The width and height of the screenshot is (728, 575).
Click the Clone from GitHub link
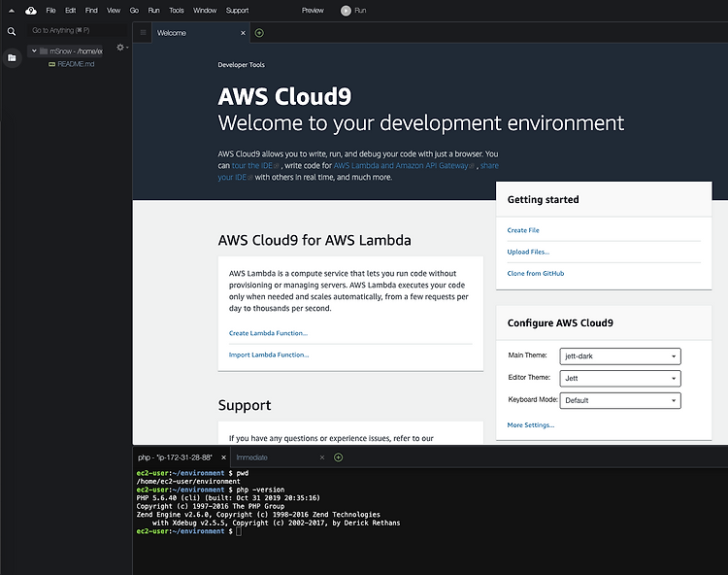pyautogui.click(x=535, y=274)
